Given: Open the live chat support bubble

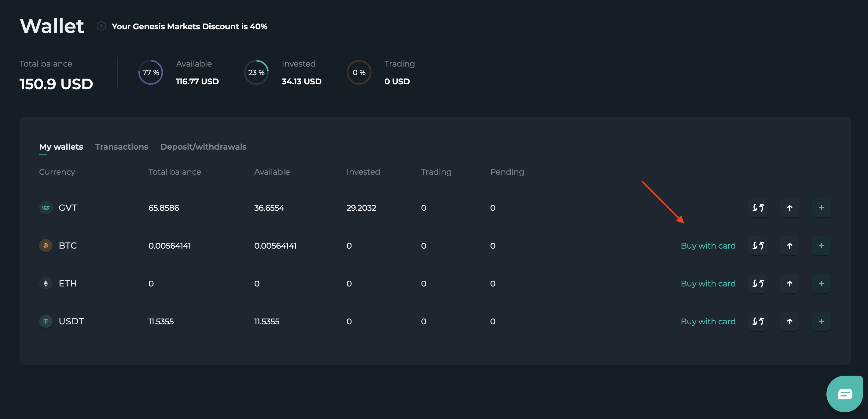Looking at the screenshot, I should click(844, 393).
